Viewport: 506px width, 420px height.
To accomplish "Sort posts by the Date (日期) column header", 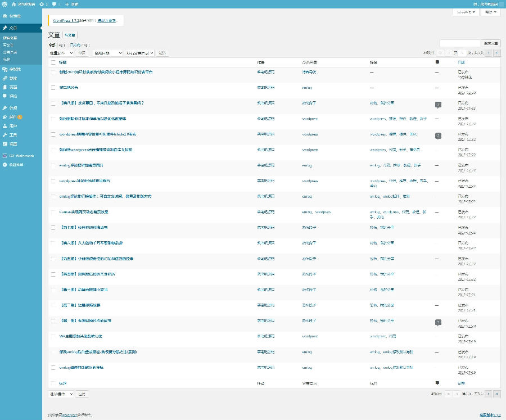I will [461, 62].
